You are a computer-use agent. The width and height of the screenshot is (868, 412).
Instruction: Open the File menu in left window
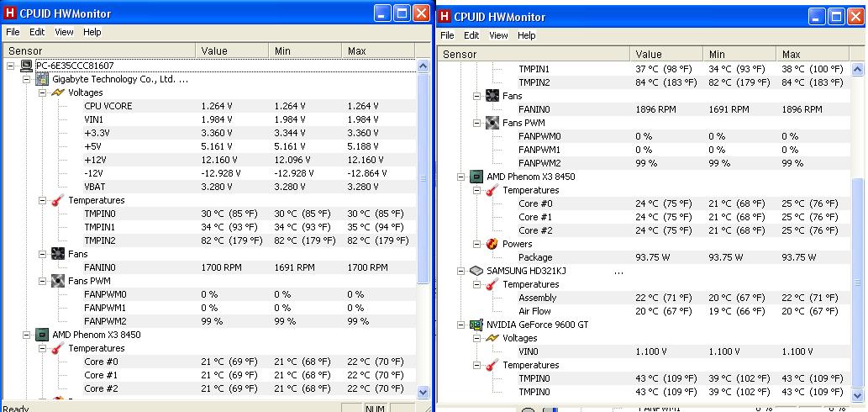click(x=13, y=32)
